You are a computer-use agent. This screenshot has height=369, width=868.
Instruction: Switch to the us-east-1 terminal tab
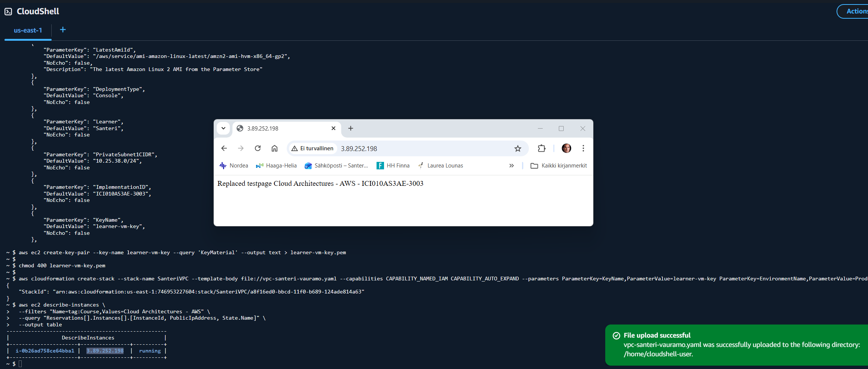[28, 30]
